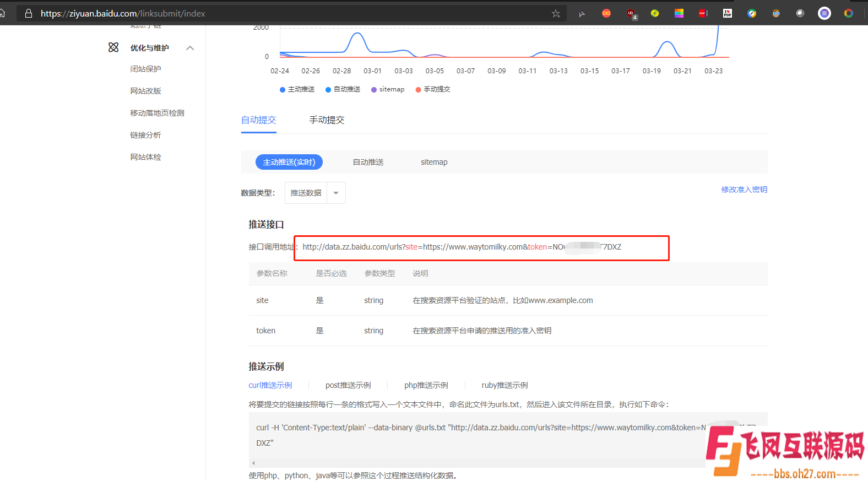Toggle the 手动提交 chart legend item
The height and width of the screenshot is (481, 868).
click(x=433, y=89)
